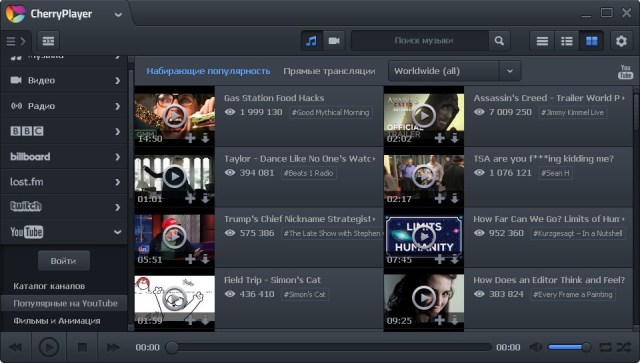Switch to music search mode icon
Image resolution: width=640 pixels, height=363 pixels.
coord(311,41)
